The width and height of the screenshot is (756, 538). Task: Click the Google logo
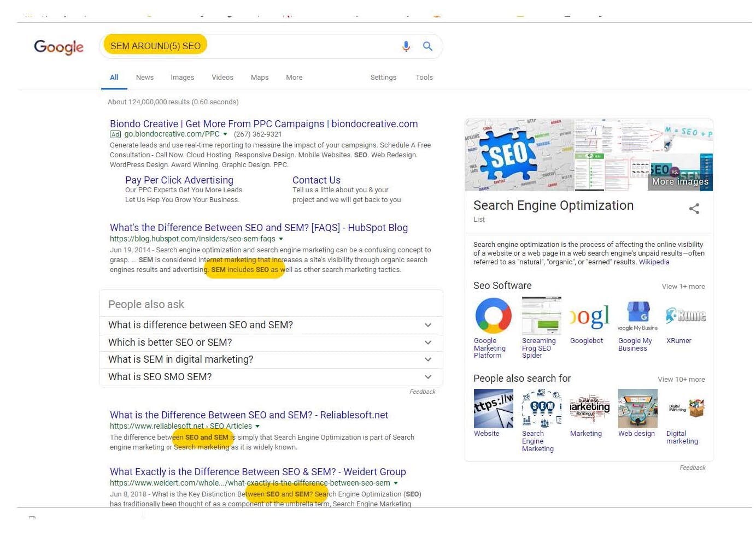tap(58, 47)
